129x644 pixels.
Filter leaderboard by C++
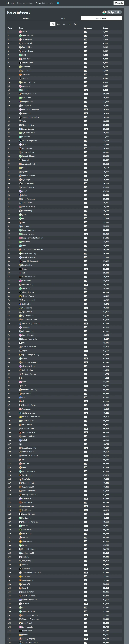pos(58,24)
